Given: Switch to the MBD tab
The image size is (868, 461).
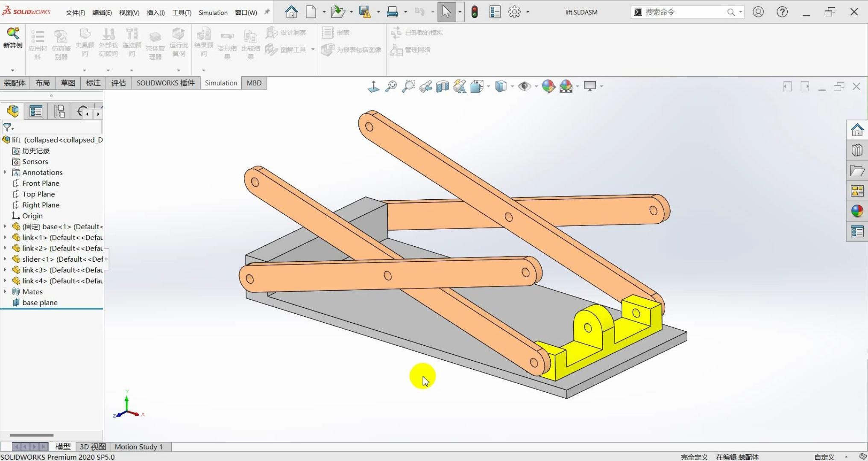Looking at the screenshot, I should tap(254, 83).
